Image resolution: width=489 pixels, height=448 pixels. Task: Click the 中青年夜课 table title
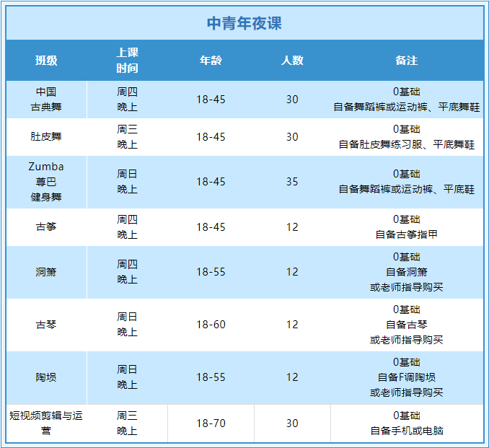pyautogui.click(x=244, y=23)
